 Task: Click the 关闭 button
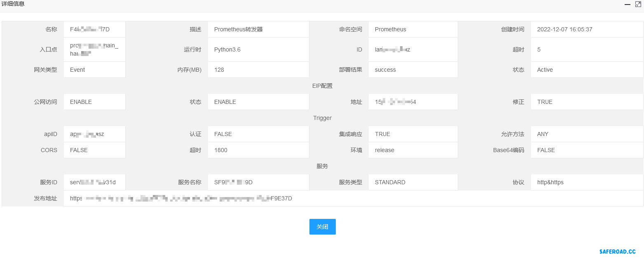coord(322,227)
